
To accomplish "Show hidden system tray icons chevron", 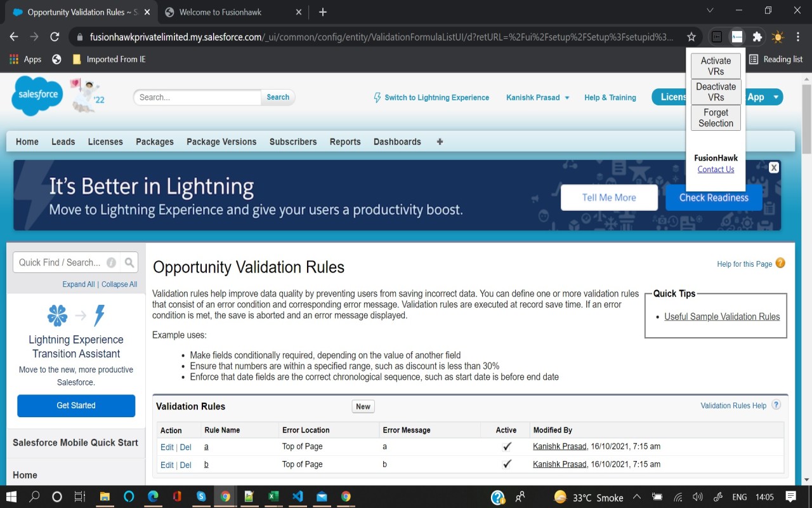I will (x=637, y=497).
